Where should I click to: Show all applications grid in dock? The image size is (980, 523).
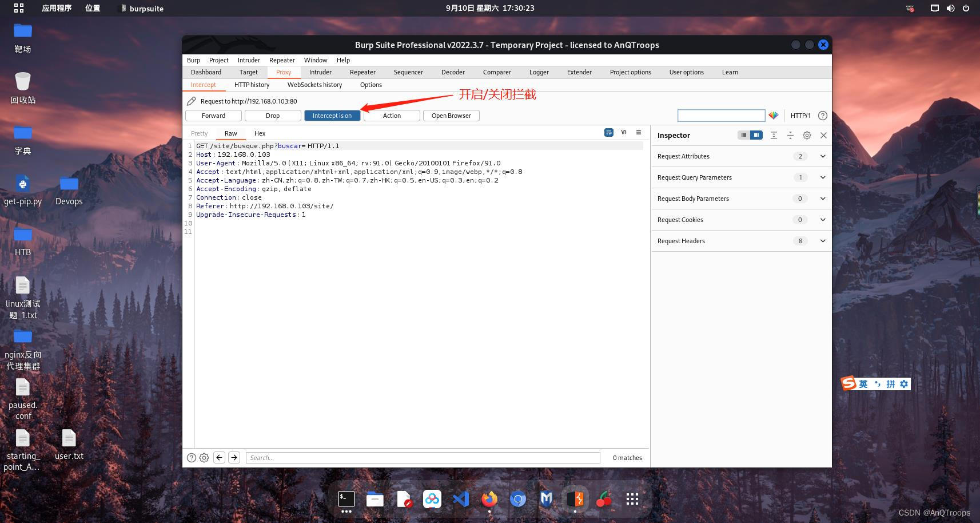coord(632,500)
